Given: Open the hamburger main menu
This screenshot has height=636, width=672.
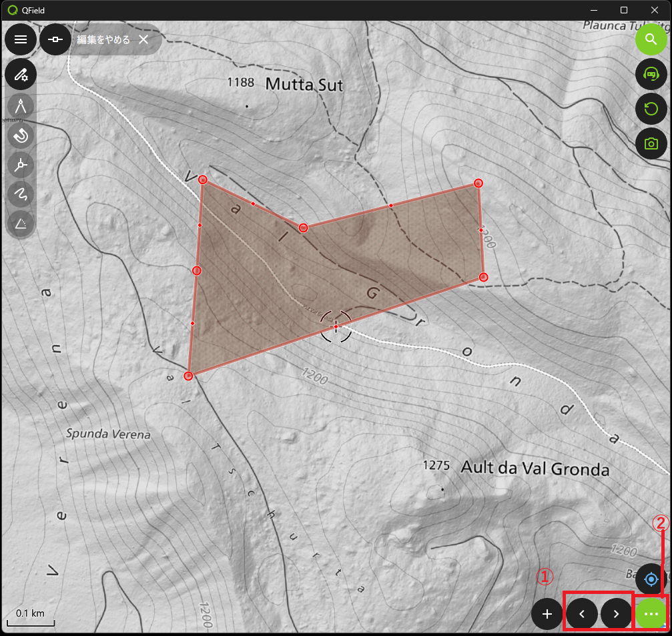Looking at the screenshot, I should [21, 39].
